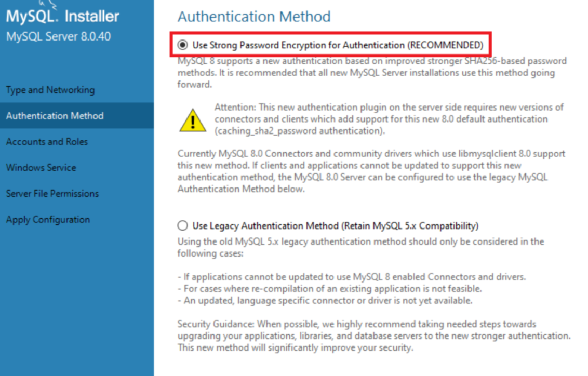Click the old MySQL 5.x legacy description
588x376 pixels.
click(361, 247)
